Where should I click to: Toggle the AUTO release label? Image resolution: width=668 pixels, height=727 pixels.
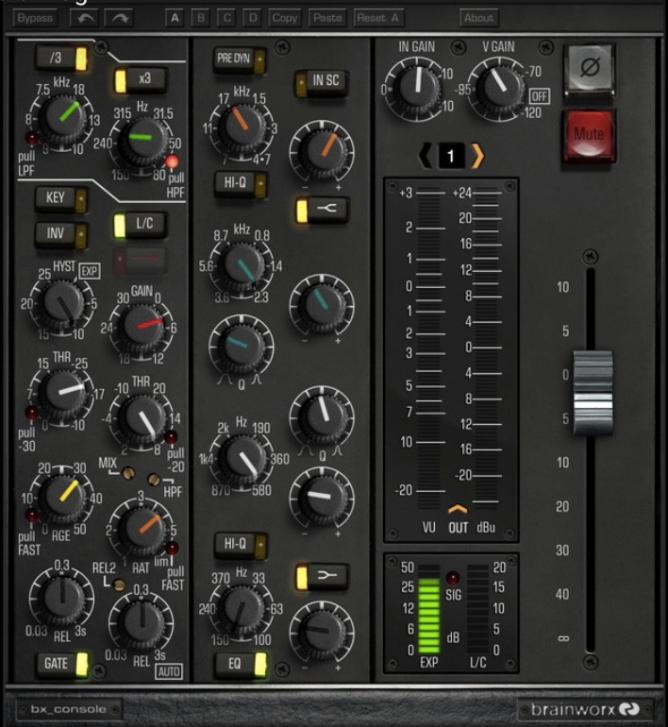(169, 671)
